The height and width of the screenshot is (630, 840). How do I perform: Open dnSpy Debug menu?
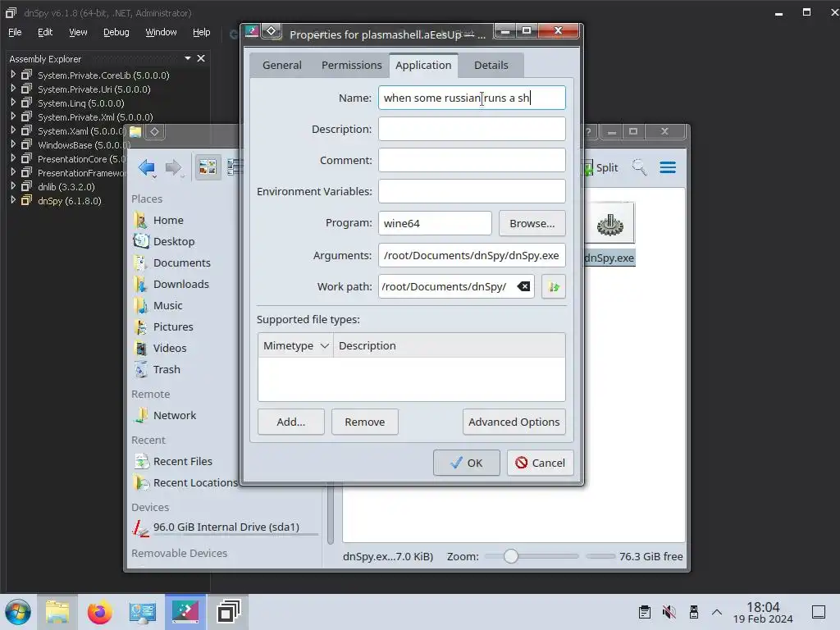tap(116, 32)
